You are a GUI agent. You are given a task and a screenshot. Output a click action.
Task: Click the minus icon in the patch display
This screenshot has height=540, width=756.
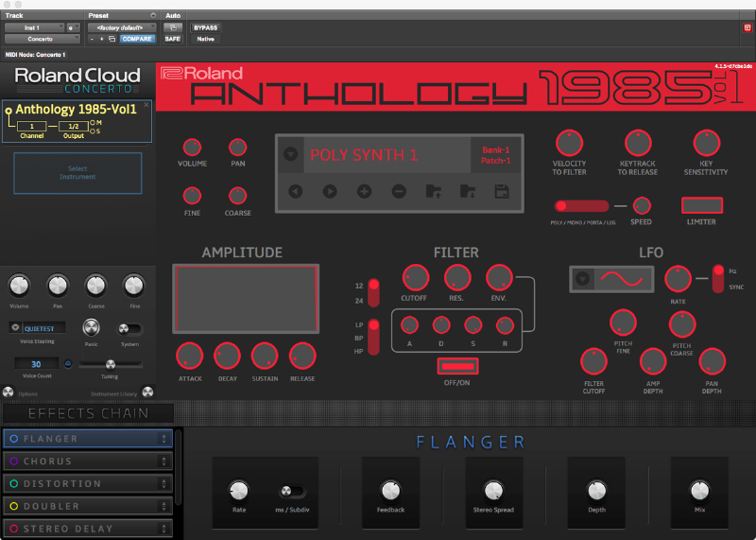pos(399,192)
